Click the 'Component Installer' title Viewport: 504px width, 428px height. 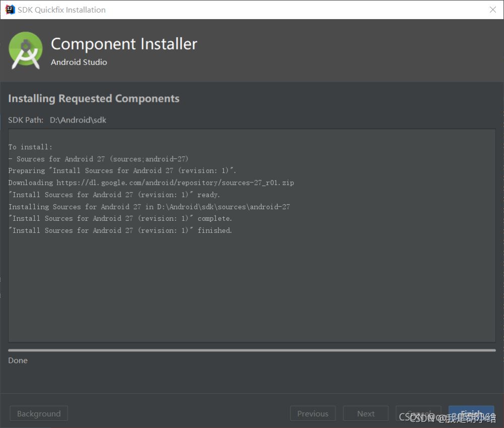point(124,44)
